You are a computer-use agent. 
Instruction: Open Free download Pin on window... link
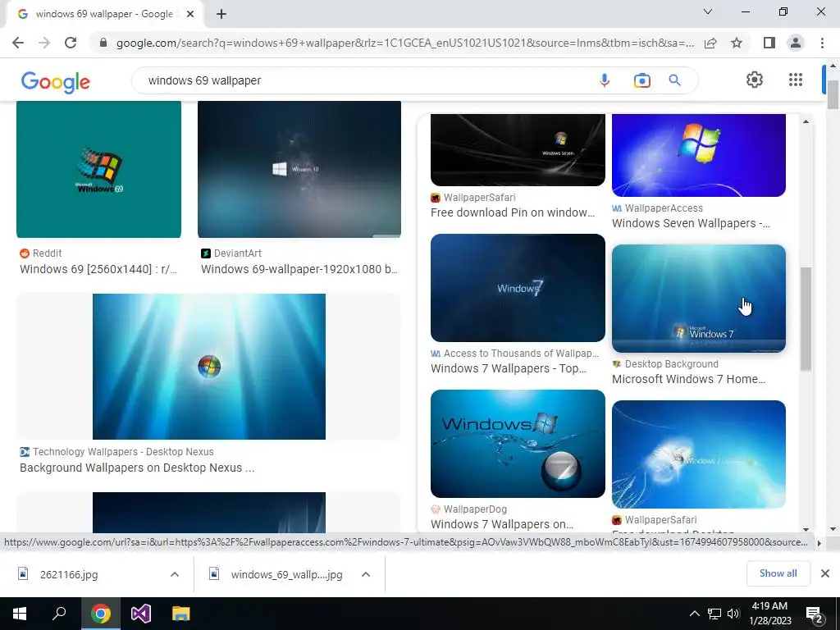coord(513,212)
